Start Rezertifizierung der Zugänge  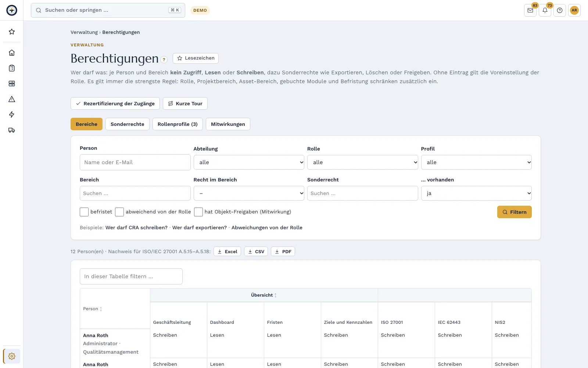[x=115, y=103]
